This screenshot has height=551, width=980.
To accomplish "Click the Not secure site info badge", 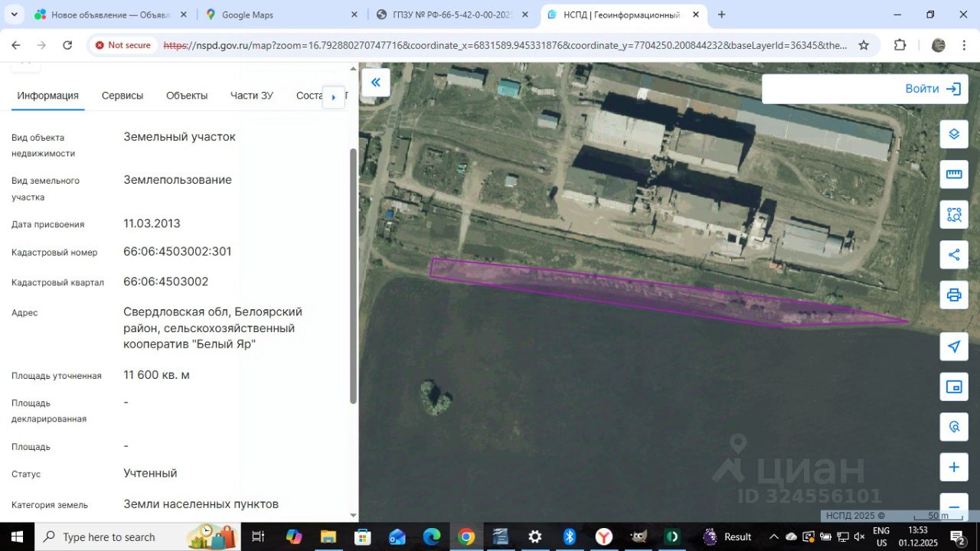I will [x=123, y=45].
